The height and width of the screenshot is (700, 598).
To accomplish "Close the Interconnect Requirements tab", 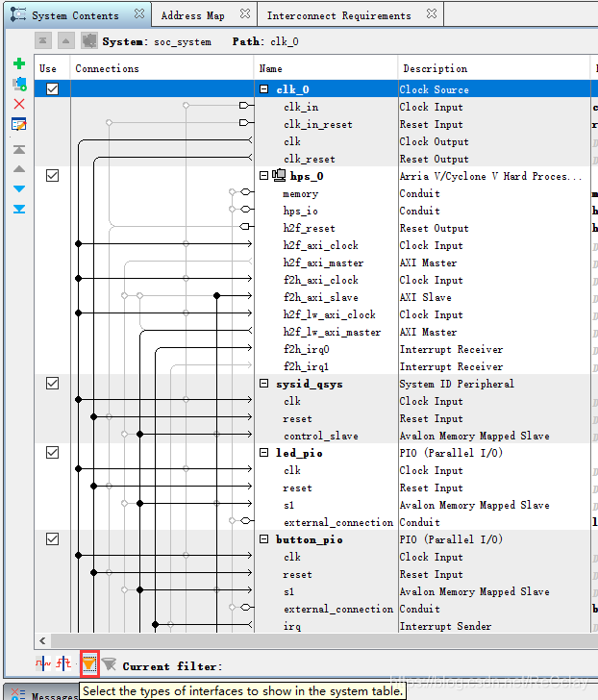I will coord(431,13).
